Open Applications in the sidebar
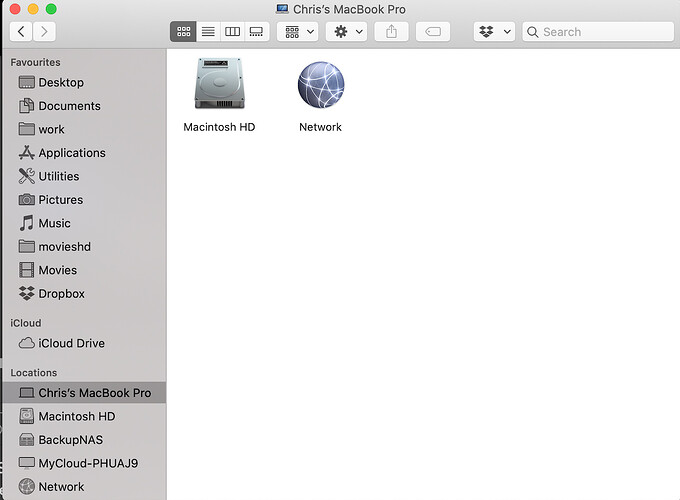The height and width of the screenshot is (500, 680). click(71, 153)
